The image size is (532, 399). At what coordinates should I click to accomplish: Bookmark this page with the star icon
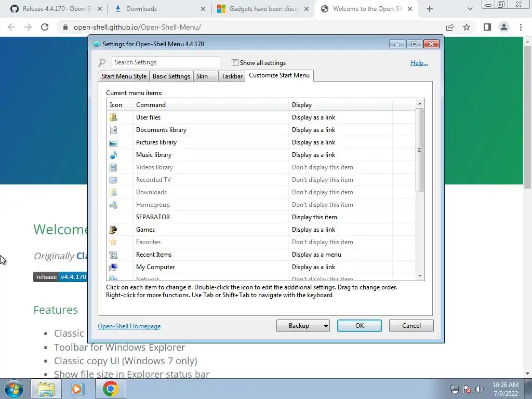click(x=467, y=27)
